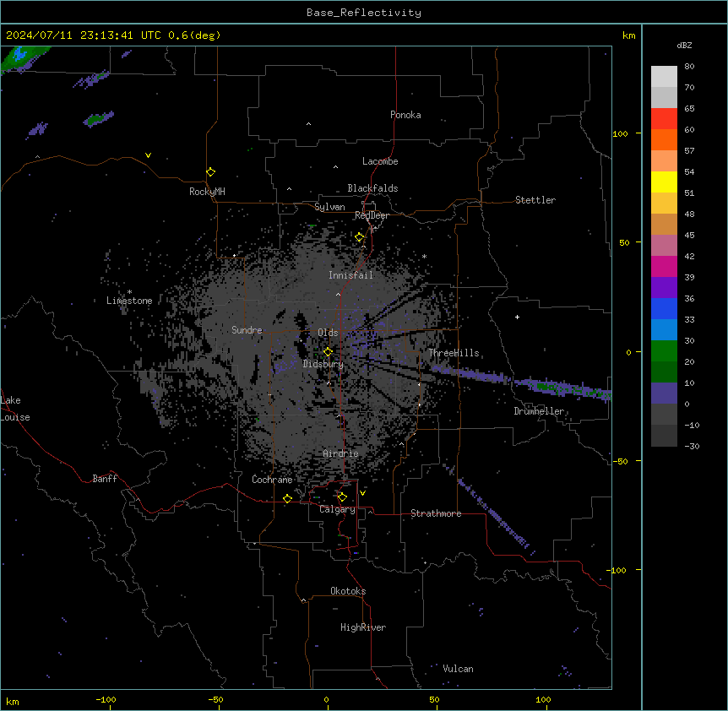Select the Calgary label

click(337, 509)
